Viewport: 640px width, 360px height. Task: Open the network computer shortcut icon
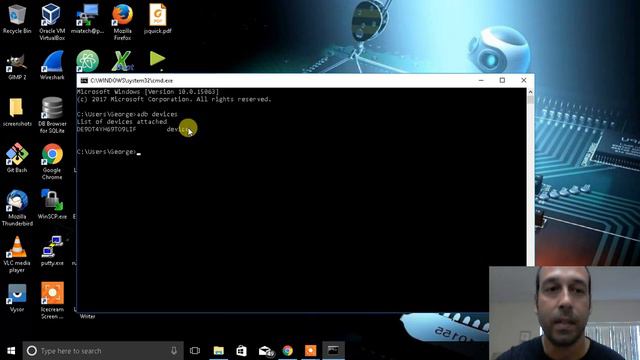(x=87, y=19)
